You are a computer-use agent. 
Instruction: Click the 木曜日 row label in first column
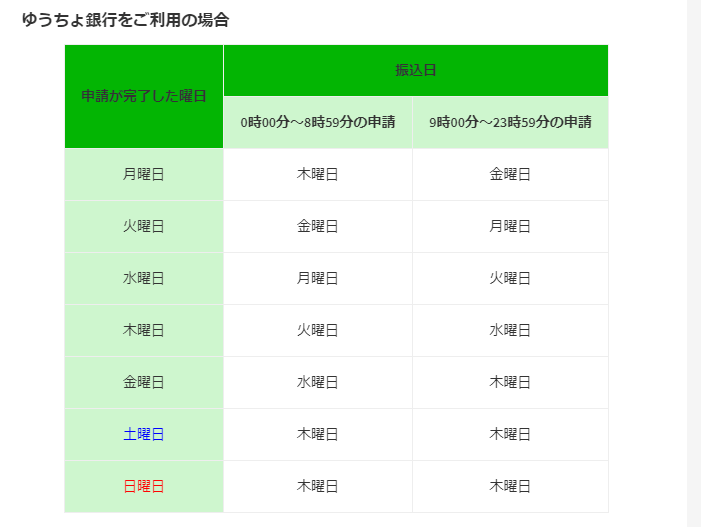pos(144,330)
